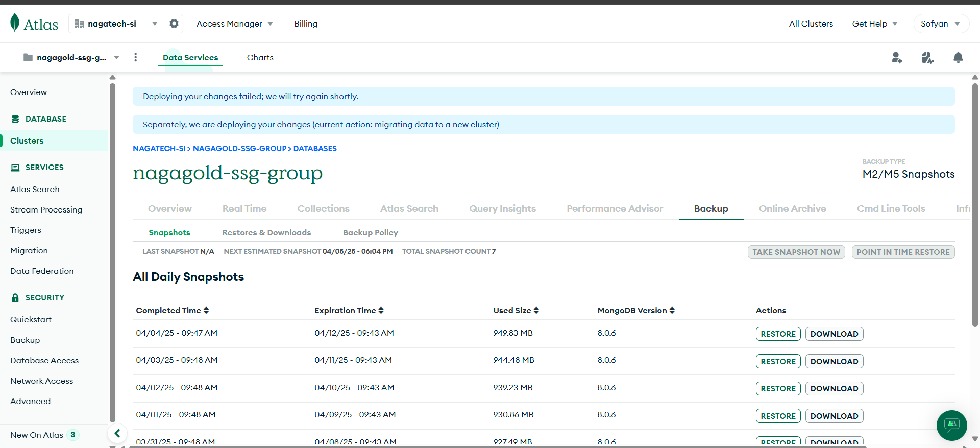Open project options three-dot menu
This screenshot has height=448, width=980.
coord(135,57)
